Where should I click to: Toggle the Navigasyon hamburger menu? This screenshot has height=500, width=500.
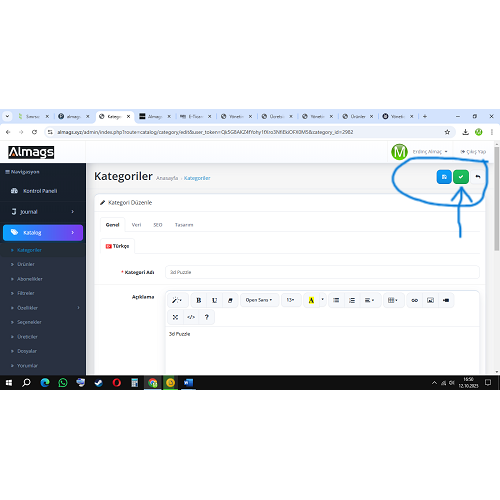click(x=22, y=172)
